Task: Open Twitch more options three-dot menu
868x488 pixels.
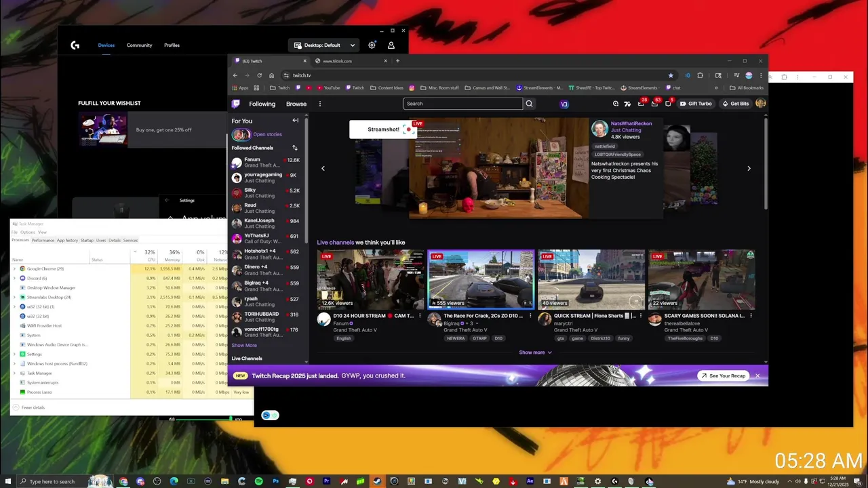Action: (x=320, y=104)
